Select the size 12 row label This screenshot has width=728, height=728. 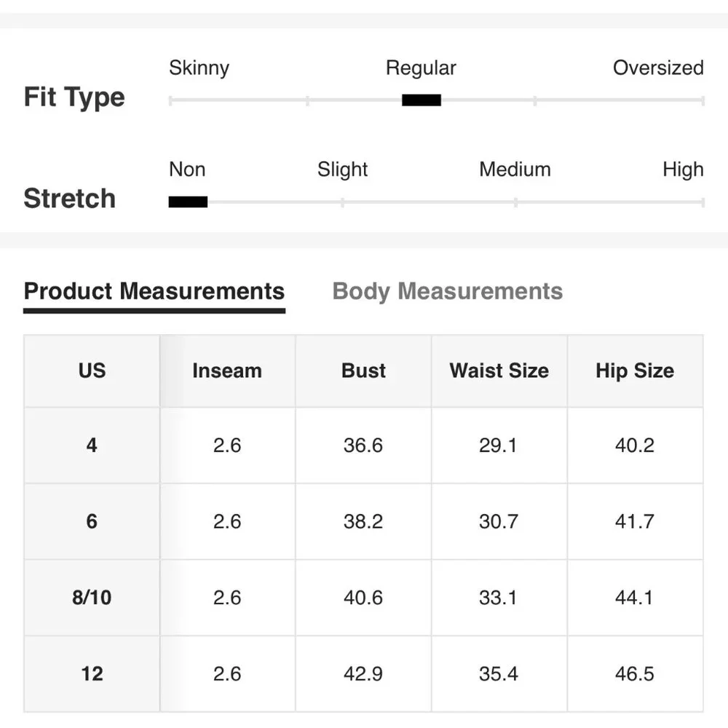point(92,673)
